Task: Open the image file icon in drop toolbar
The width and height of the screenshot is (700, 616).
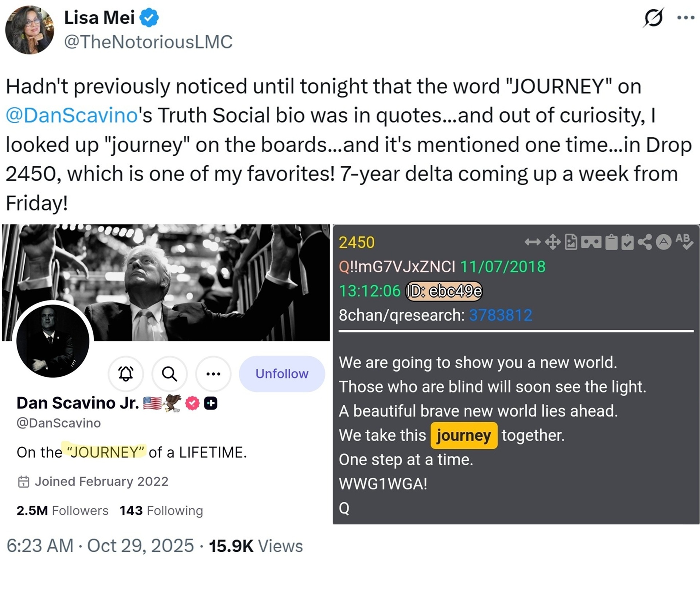Action: (x=571, y=242)
